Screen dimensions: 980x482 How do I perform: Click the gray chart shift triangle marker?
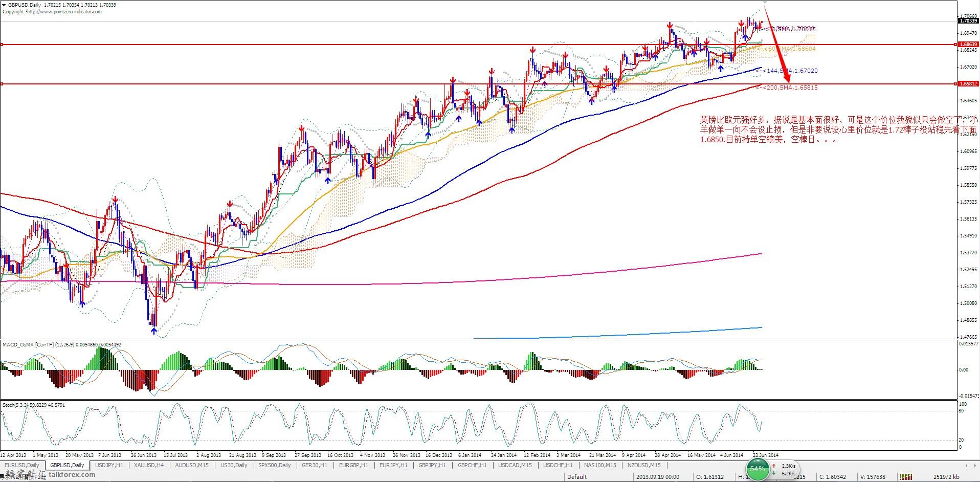pyautogui.click(x=765, y=3)
